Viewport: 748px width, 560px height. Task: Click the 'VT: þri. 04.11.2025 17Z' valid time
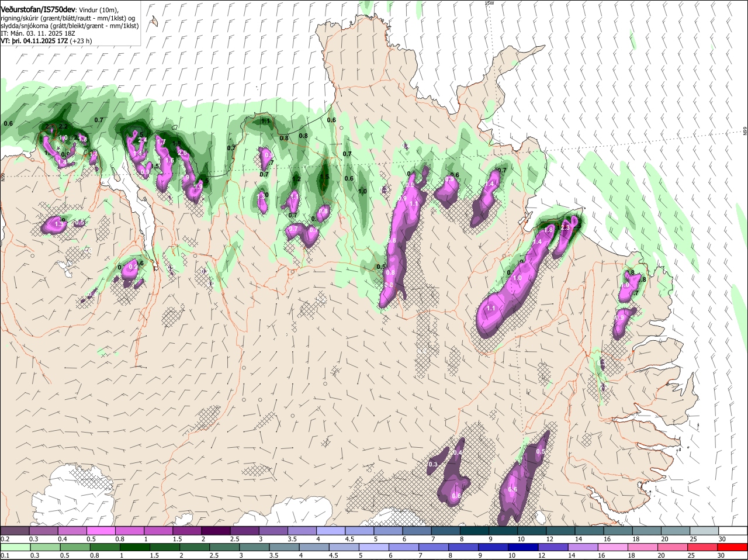34,41
